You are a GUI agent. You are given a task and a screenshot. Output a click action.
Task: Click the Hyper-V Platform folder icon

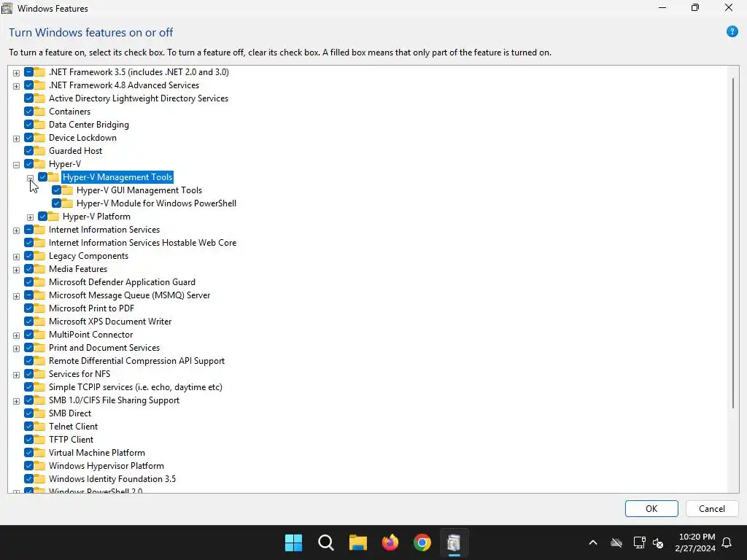point(54,217)
